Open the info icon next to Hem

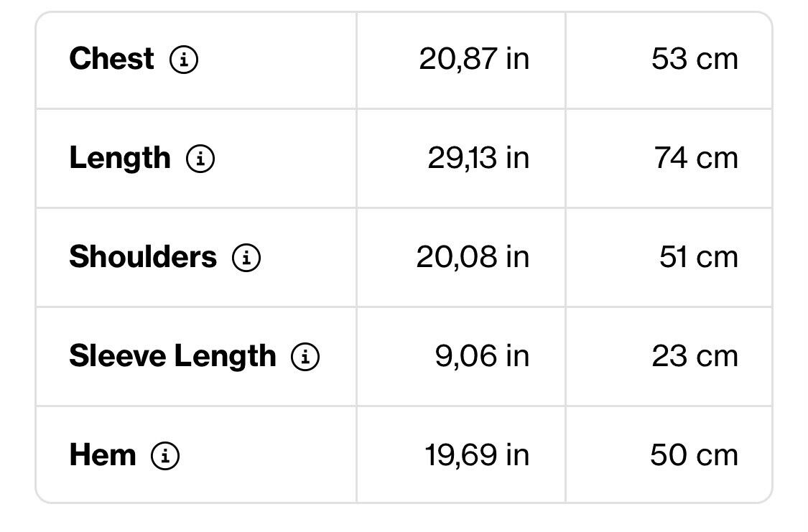coord(165,456)
